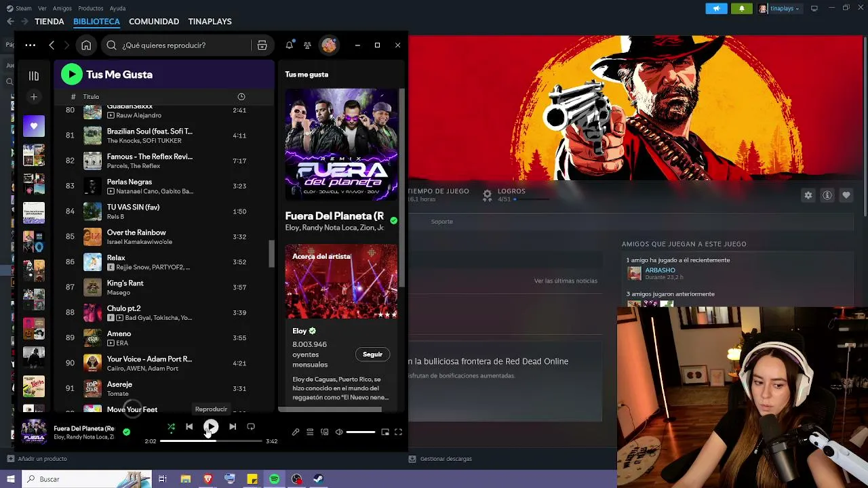Toggle the green checkmark beside the panel song title
Image resolution: width=868 pixels, height=488 pixels.
(x=394, y=220)
